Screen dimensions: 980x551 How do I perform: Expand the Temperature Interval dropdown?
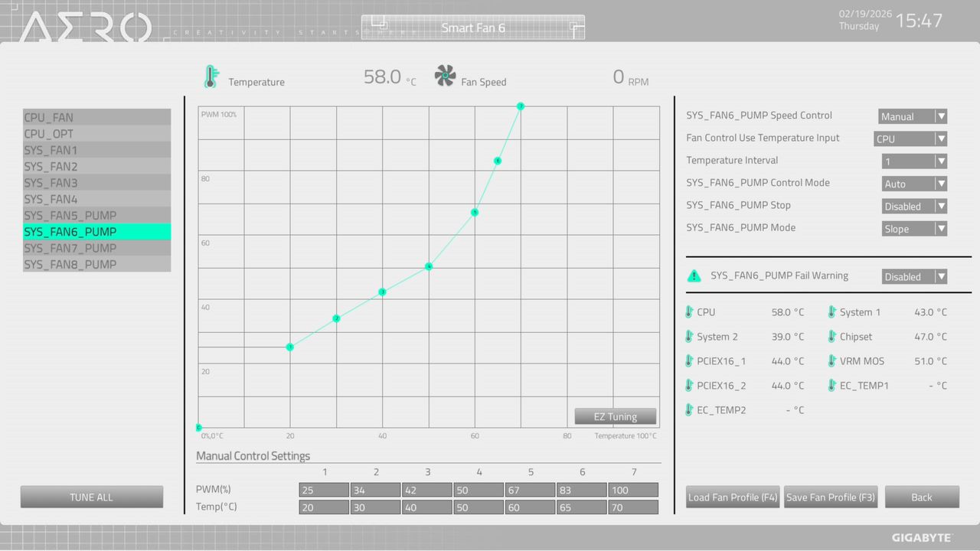tap(914, 161)
